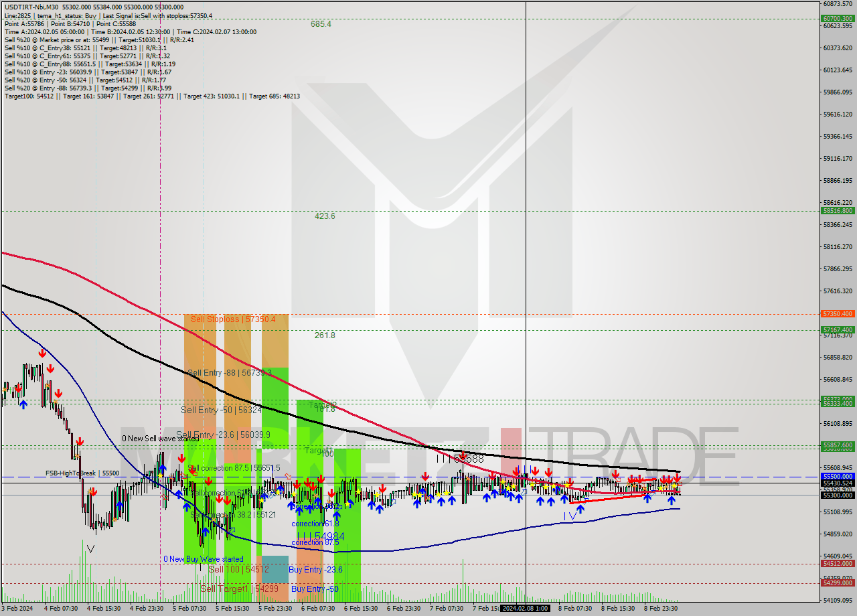Click the 'Buy Entry -23.6' label
This screenshot has width=857, height=616.
(315, 570)
